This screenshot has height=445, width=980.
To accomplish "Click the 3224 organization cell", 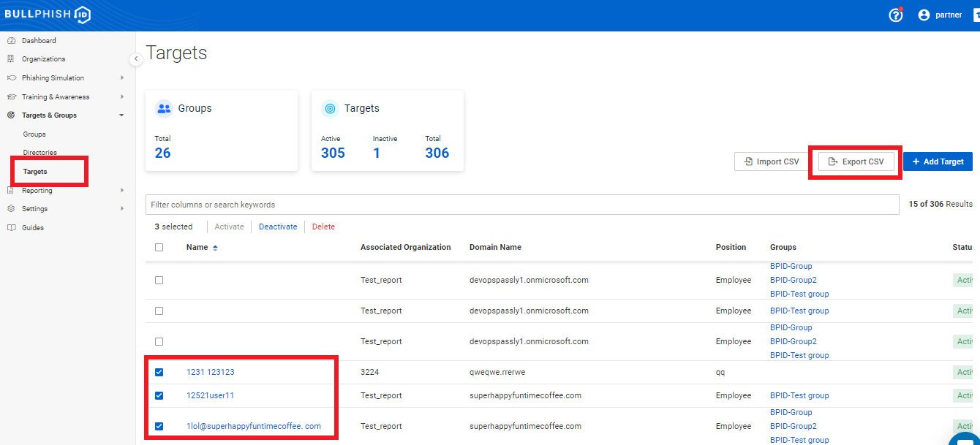I will (369, 373).
